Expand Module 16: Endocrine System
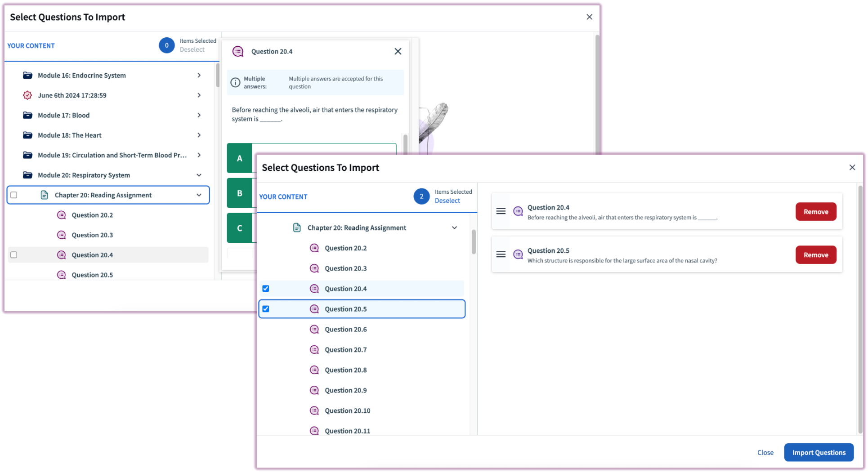 tap(199, 75)
